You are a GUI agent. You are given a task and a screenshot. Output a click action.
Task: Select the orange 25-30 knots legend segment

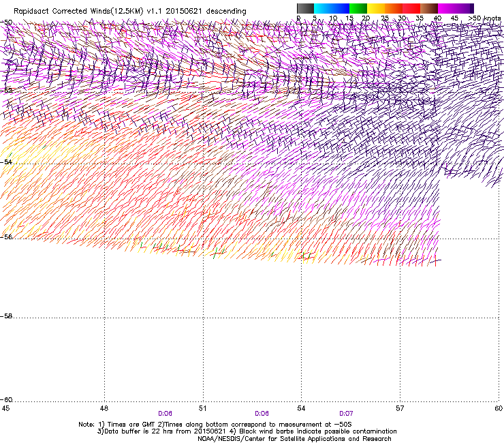(394, 8)
